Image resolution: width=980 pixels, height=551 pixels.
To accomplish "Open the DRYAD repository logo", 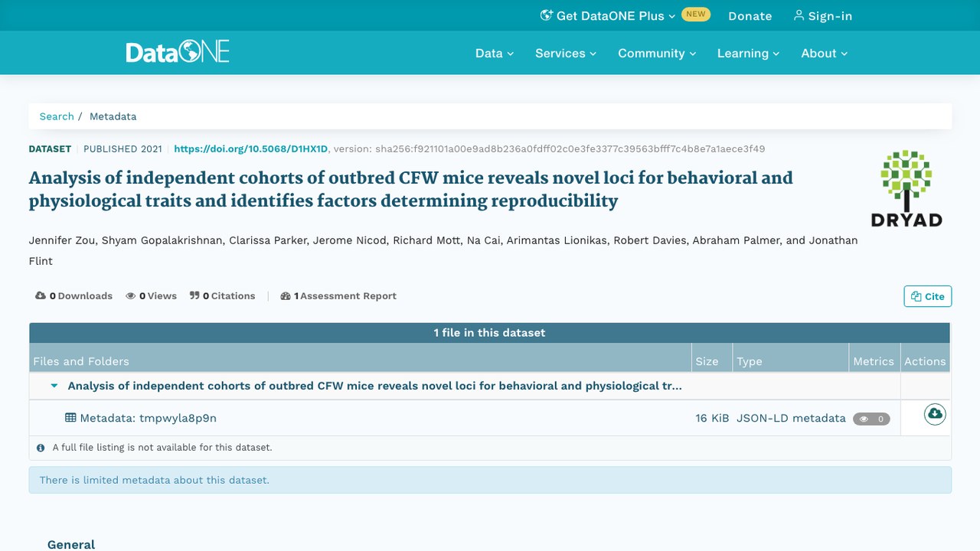I will 906,188.
